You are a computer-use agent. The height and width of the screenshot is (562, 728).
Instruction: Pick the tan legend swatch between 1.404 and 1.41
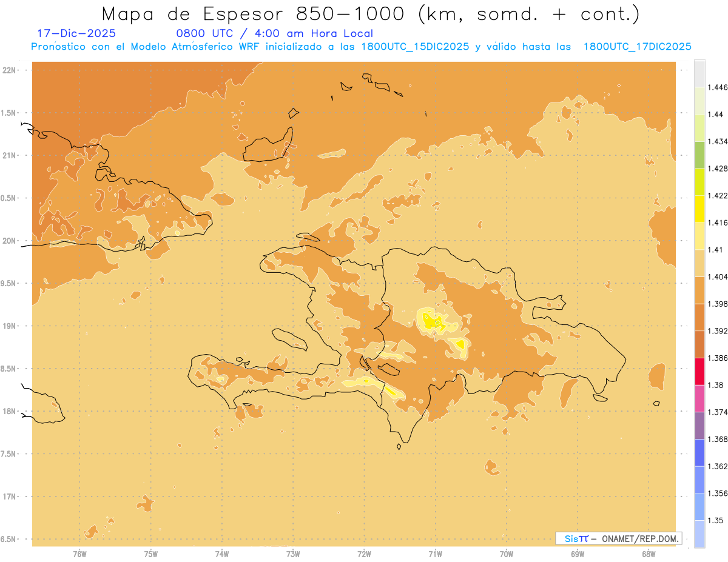(699, 263)
